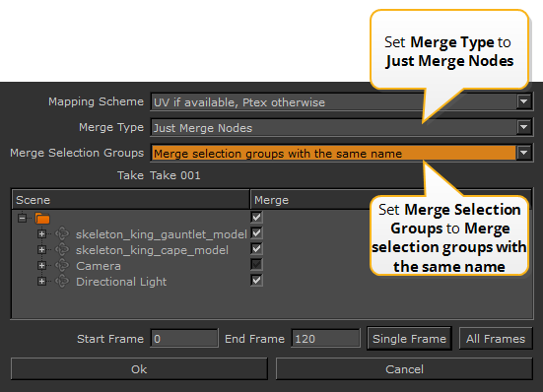Viewport: 543px width, 392px height.
Task: Toggle the root folder merge checkbox
Action: click(256, 218)
